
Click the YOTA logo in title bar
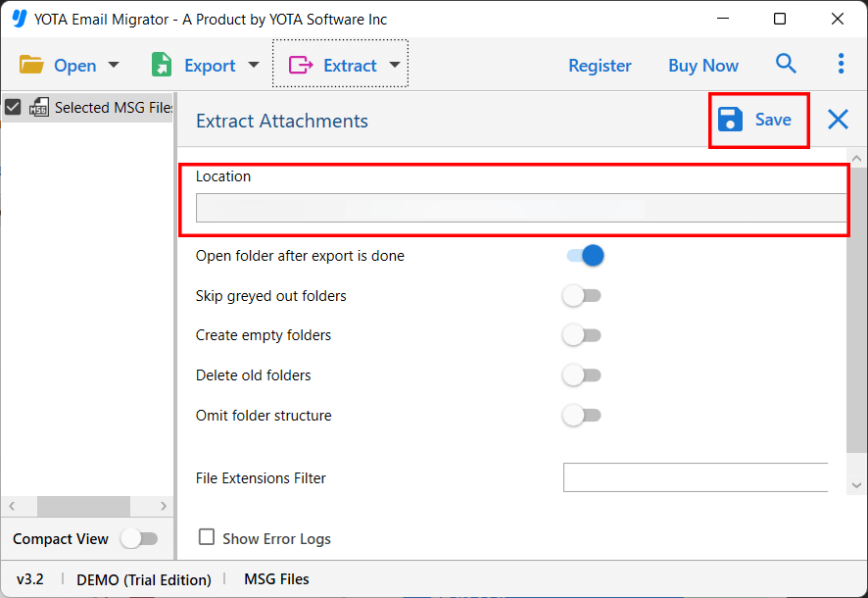point(20,19)
